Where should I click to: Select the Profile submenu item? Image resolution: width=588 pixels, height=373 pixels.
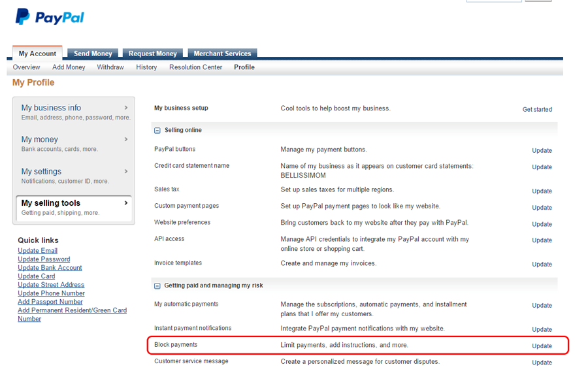pos(244,67)
